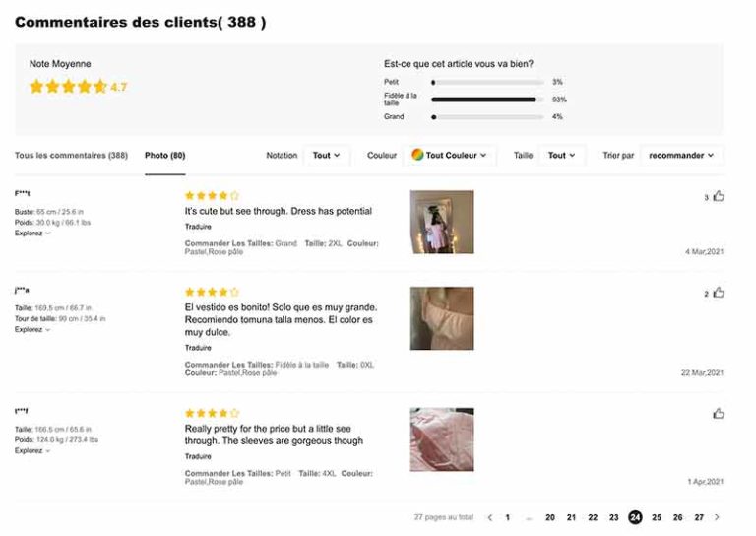Jump to page 1
756x536 pixels.
(x=507, y=517)
